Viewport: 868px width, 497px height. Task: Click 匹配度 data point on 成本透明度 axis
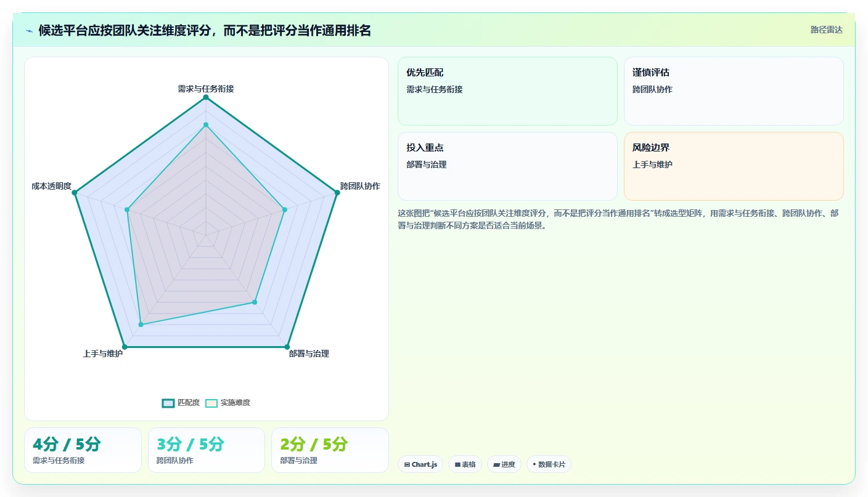(x=75, y=193)
